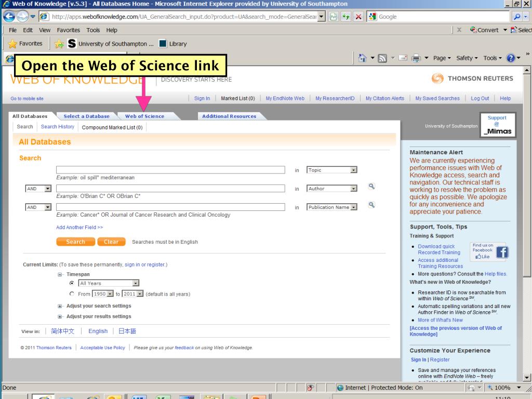The height and width of the screenshot is (399, 532).
Task: Switch to the Select a Database tab
Action: pos(87,116)
